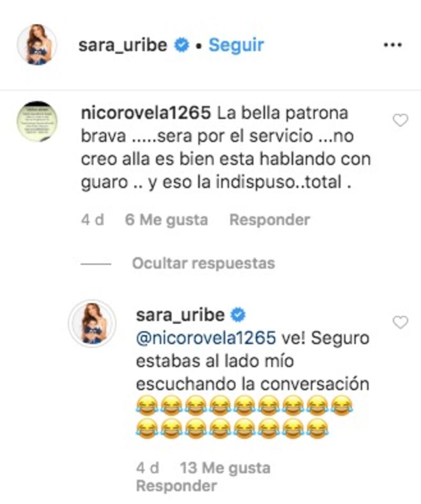Open sara_uribe avatar next to her reply
421x504 pixels.
tap(92, 324)
